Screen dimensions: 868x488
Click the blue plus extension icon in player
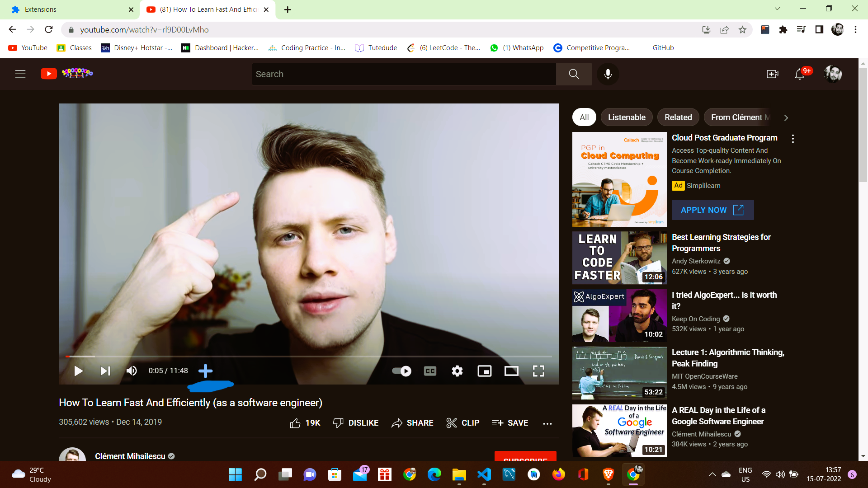(205, 371)
